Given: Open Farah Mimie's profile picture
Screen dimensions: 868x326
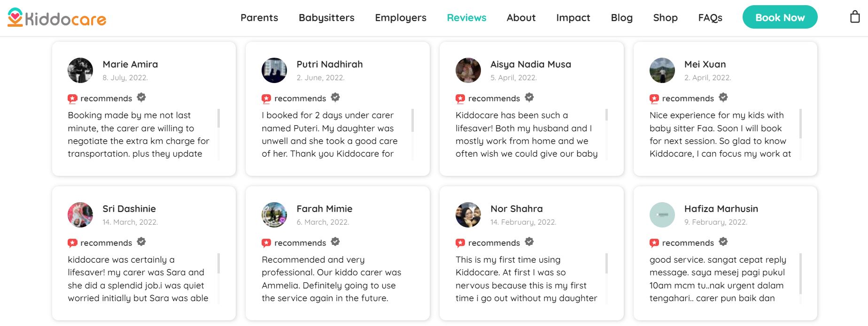Looking at the screenshot, I should [x=274, y=215].
